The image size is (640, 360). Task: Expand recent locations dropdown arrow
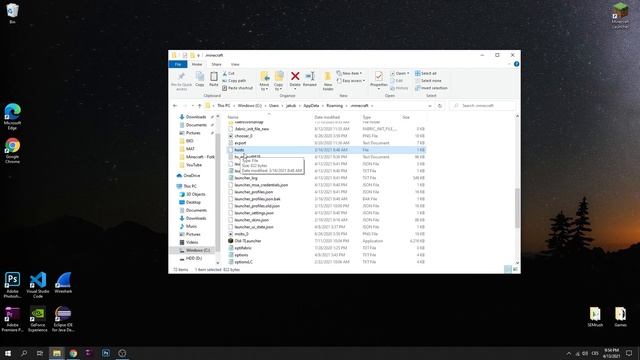click(193, 106)
